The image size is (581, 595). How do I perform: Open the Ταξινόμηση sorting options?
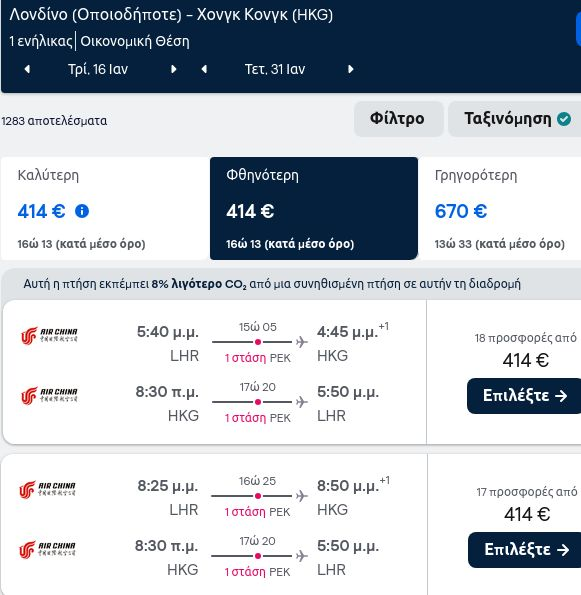[x=515, y=119]
